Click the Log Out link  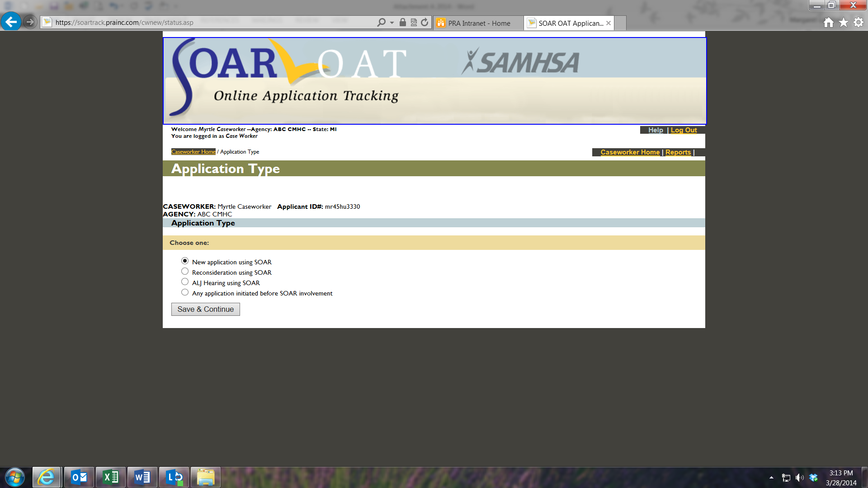(684, 130)
